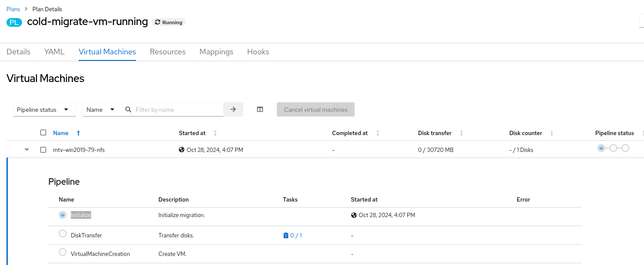
Task: Toggle the select all rows checkbox
Action: (x=43, y=133)
